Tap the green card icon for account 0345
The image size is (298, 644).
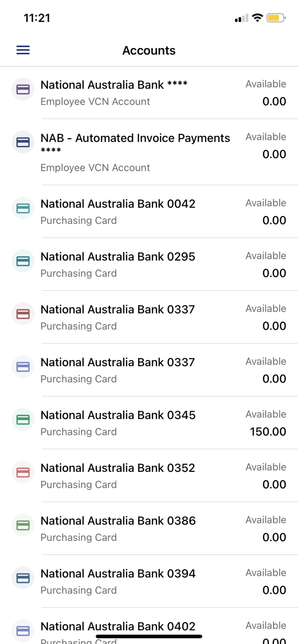(23, 420)
